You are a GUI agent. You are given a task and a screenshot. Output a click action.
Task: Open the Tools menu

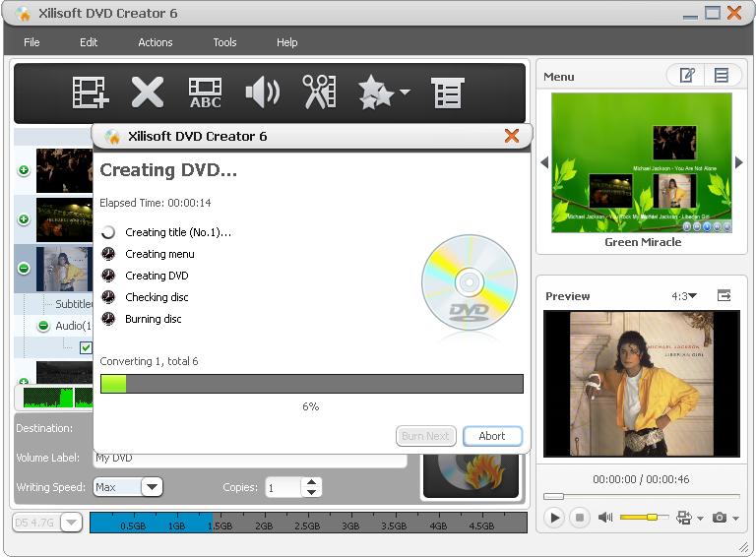pos(224,42)
